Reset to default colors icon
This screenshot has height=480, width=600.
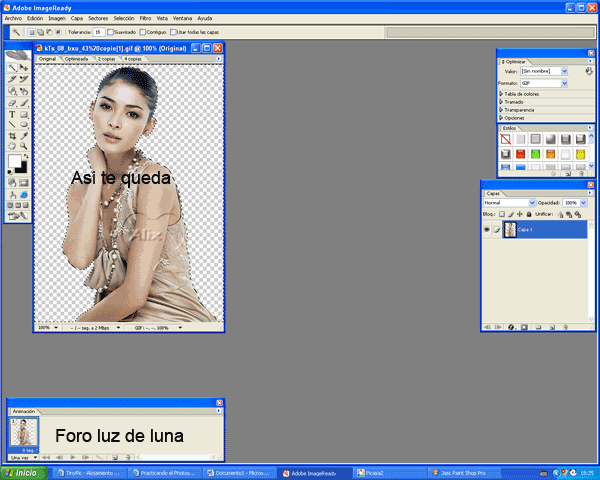(10, 172)
